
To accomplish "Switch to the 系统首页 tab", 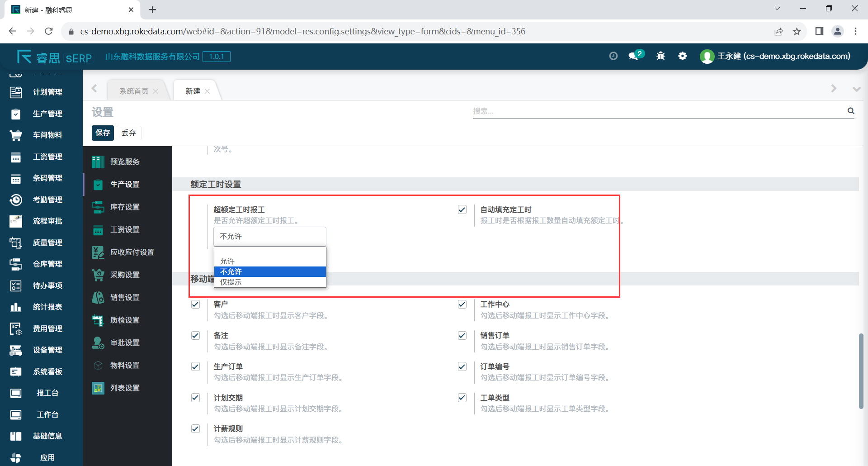I will pyautogui.click(x=134, y=91).
